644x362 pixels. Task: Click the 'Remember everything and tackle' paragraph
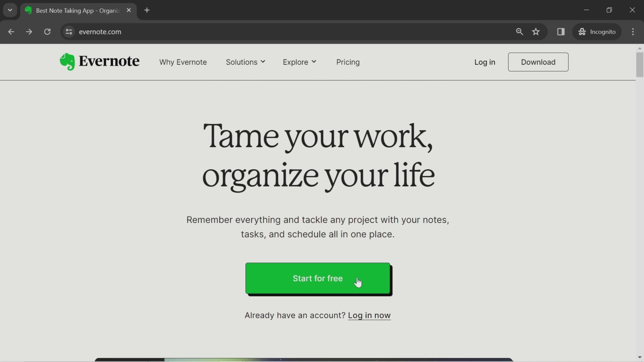[x=317, y=227]
